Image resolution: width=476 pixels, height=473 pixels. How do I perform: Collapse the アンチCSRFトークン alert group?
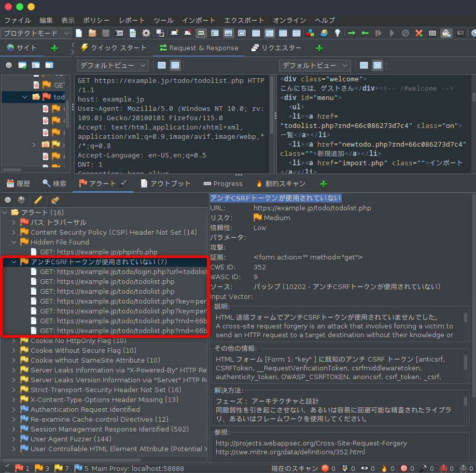tap(12, 262)
